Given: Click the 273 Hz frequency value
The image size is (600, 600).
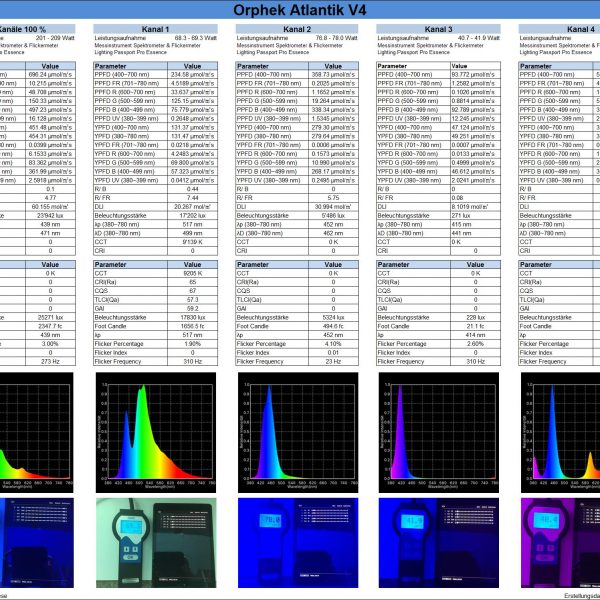Looking at the screenshot, I should click(x=50, y=361).
